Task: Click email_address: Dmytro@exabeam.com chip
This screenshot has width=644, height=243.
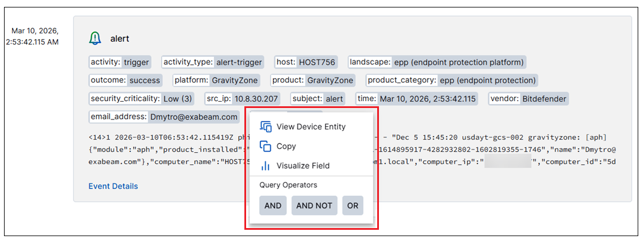Action: click(x=164, y=117)
